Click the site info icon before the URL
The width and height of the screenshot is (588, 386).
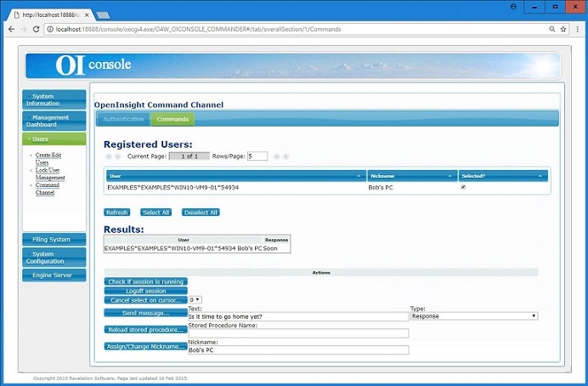(x=50, y=29)
